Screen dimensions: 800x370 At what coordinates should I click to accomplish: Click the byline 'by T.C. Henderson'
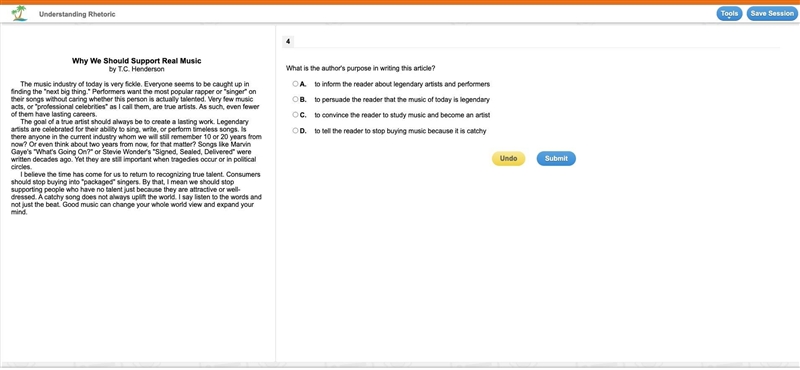(x=137, y=69)
